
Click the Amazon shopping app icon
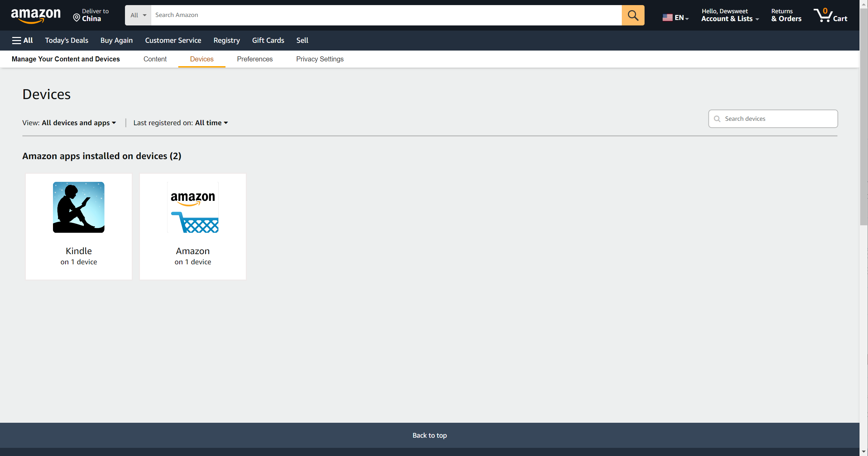coord(193,207)
